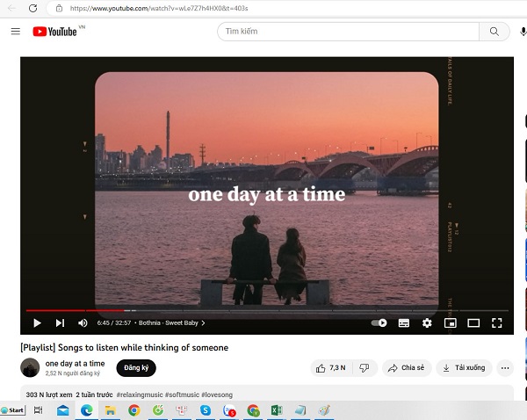Open chapter Bothnia - Sweet Baby

coord(172,323)
